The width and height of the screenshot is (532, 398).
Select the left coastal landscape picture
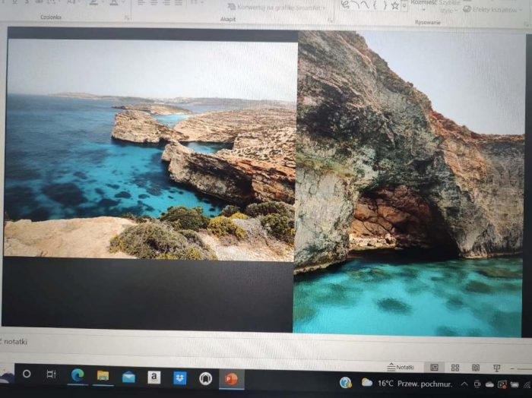pos(149,150)
